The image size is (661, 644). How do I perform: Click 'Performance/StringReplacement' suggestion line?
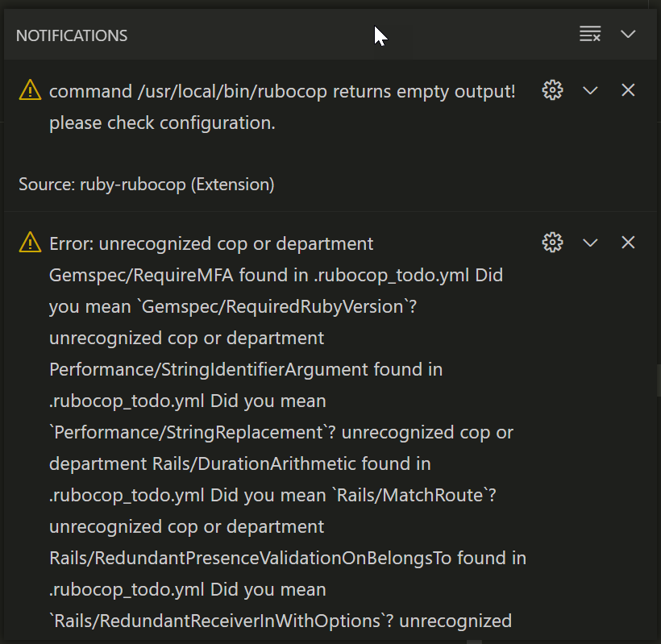192,433
